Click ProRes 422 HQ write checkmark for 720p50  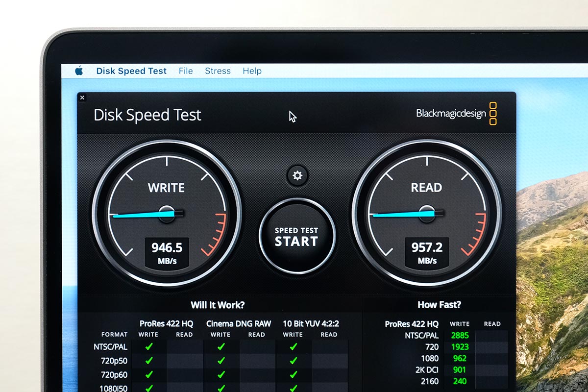149,361
